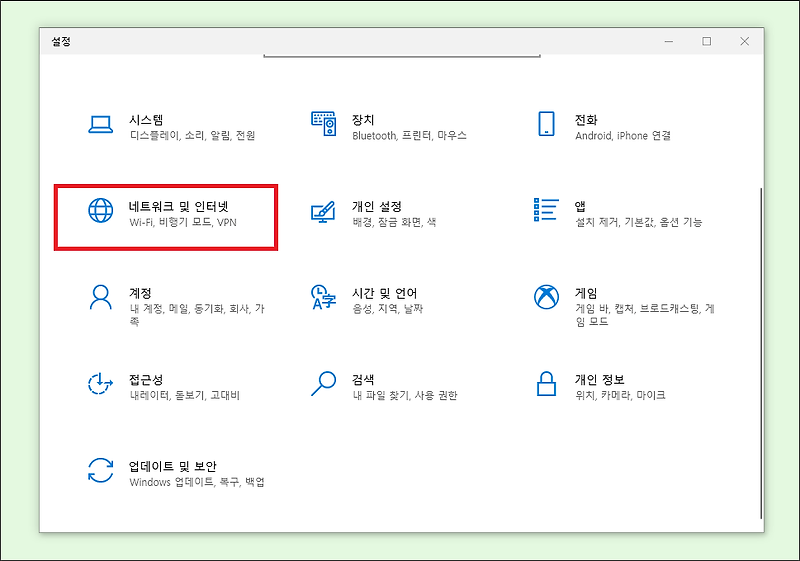Open 시스템 settings title

click(146, 120)
